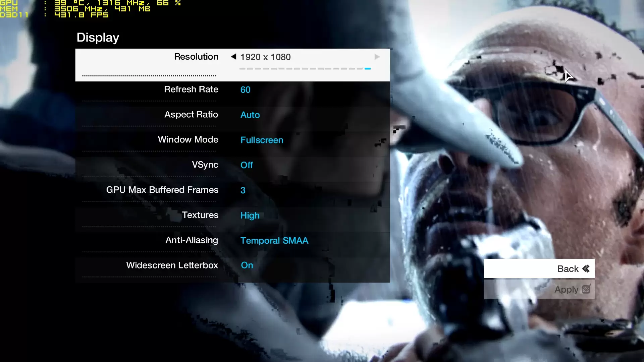The height and width of the screenshot is (362, 644).
Task: Change the Textures High setting
Action: [250, 216]
